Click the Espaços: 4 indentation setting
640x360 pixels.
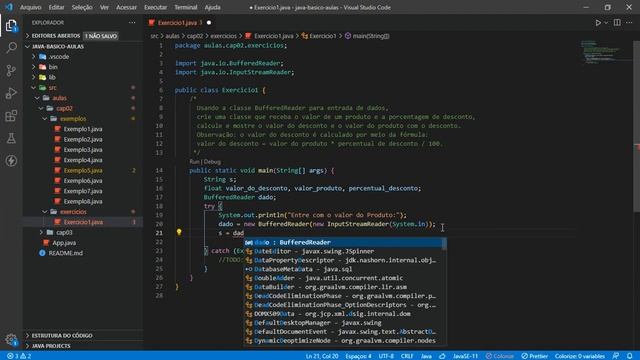[358, 356]
